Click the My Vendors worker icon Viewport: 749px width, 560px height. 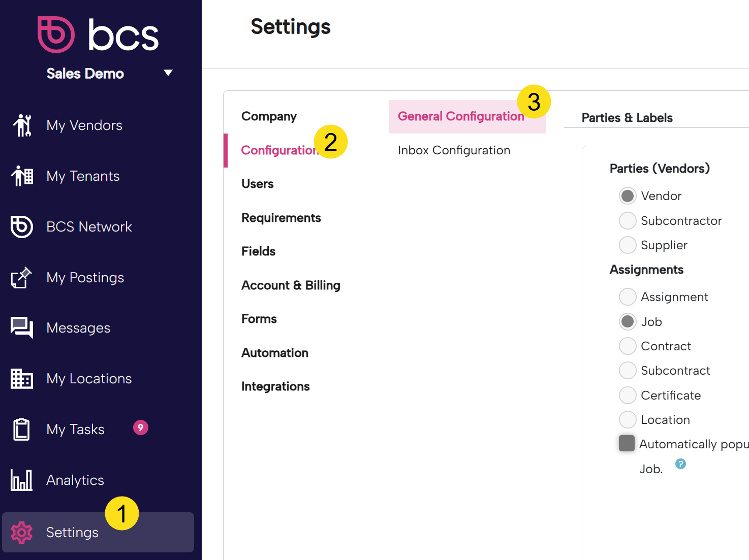click(22, 125)
